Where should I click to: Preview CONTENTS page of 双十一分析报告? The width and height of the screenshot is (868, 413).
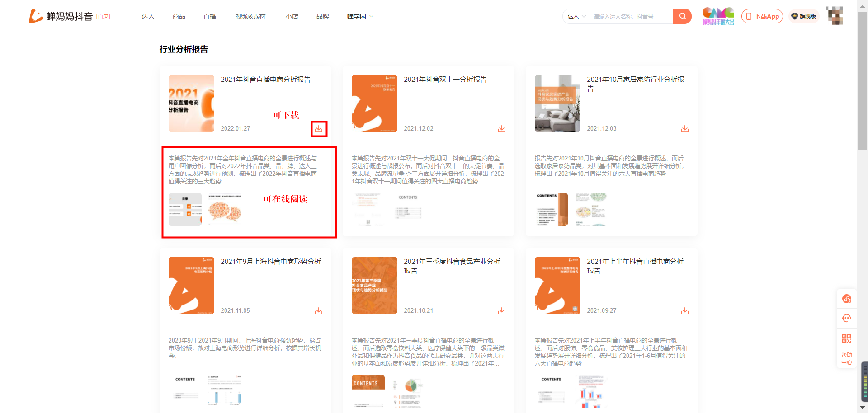409,209
